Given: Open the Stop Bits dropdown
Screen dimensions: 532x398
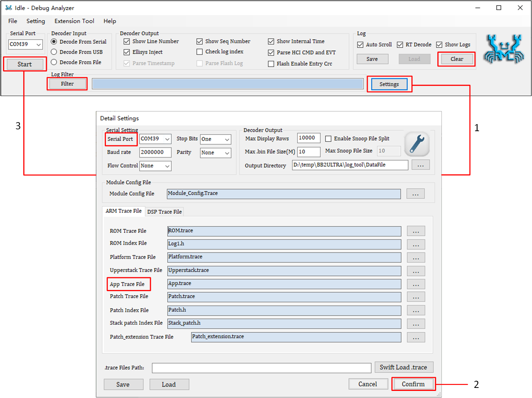Looking at the screenshot, I should (x=215, y=139).
